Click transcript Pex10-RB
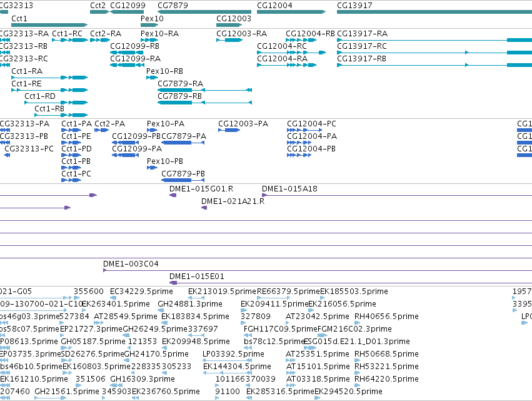Screen dimensions: 532x401 (152, 78)
